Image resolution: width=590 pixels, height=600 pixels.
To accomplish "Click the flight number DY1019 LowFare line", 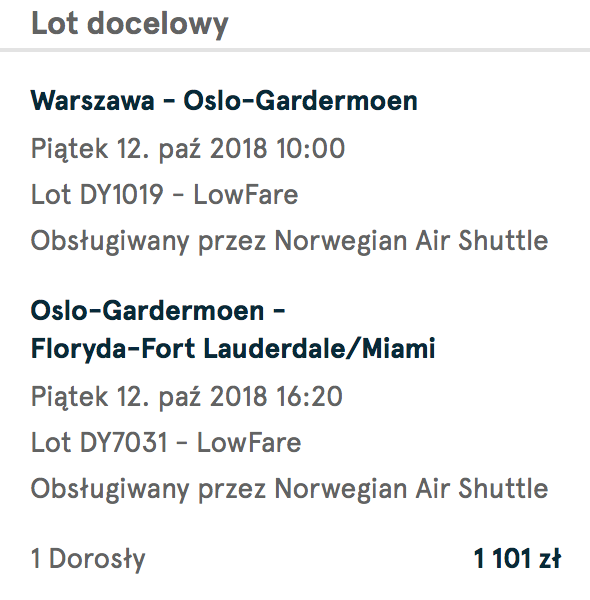I will coord(165,194).
